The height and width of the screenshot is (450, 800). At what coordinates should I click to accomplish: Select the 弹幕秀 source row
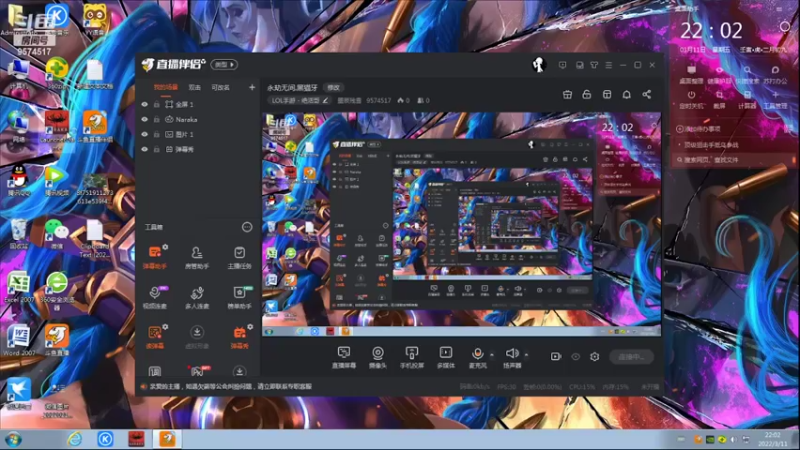[x=198, y=149]
